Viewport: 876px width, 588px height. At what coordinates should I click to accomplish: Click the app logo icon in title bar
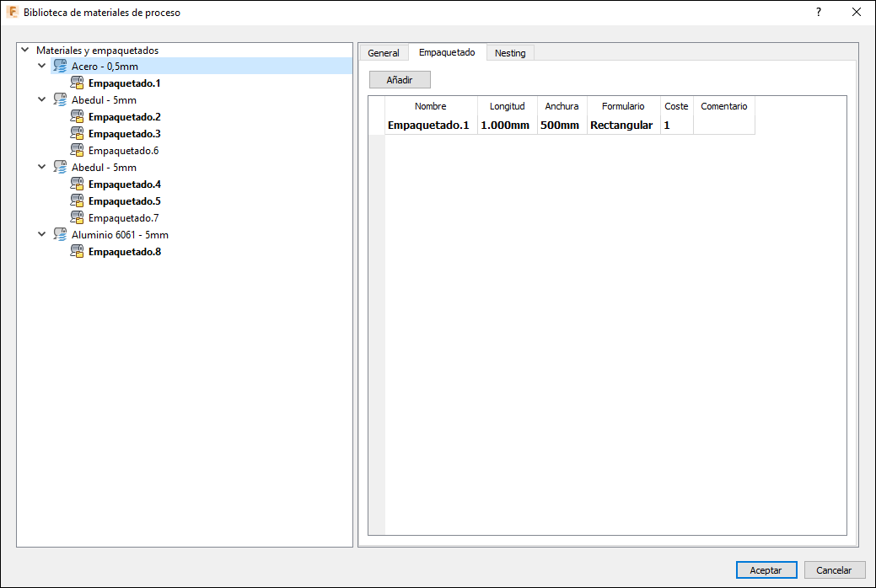point(13,13)
